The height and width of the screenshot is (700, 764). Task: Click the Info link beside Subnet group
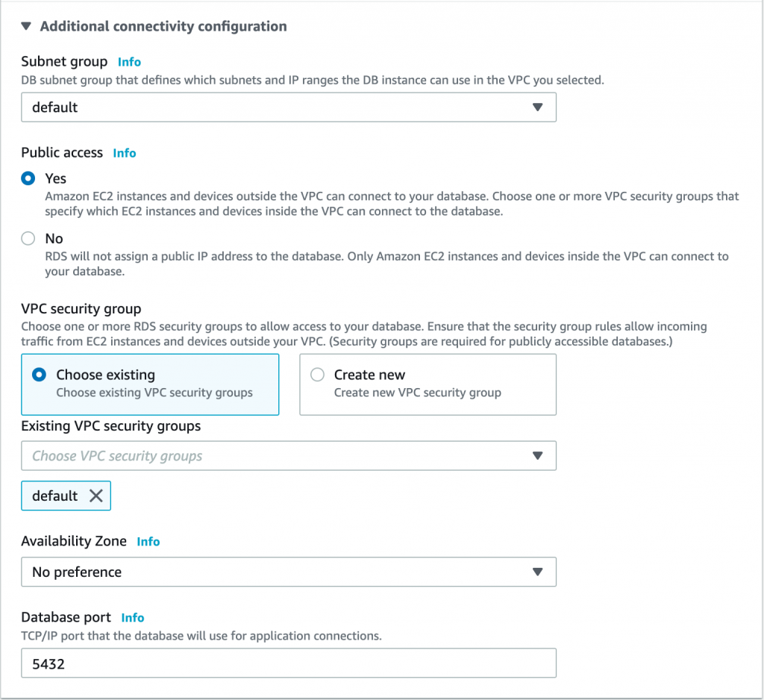pos(129,62)
